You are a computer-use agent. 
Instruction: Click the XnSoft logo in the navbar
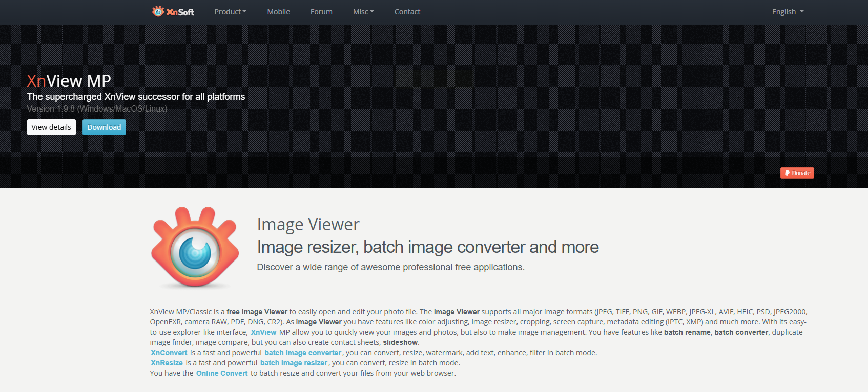pyautogui.click(x=173, y=11)
